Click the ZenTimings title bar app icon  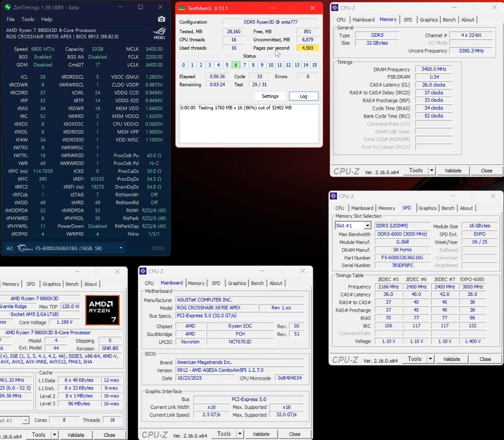point(7,7)
